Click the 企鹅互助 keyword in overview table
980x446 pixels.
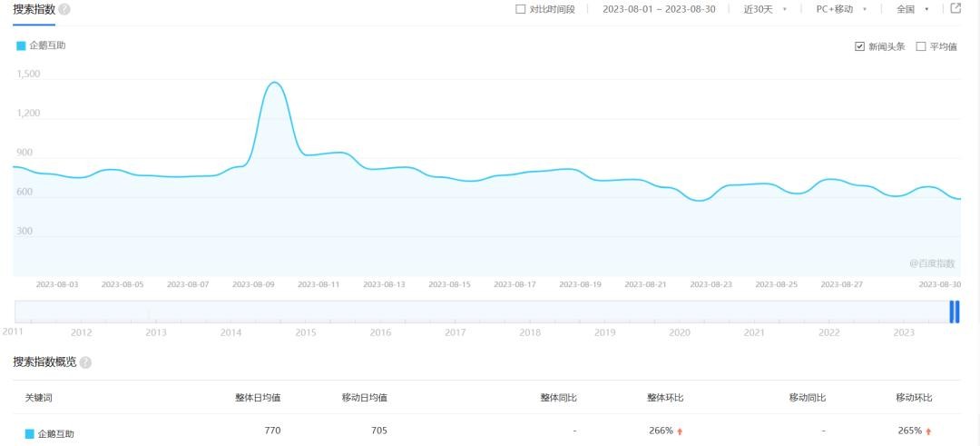coord(56,434)
